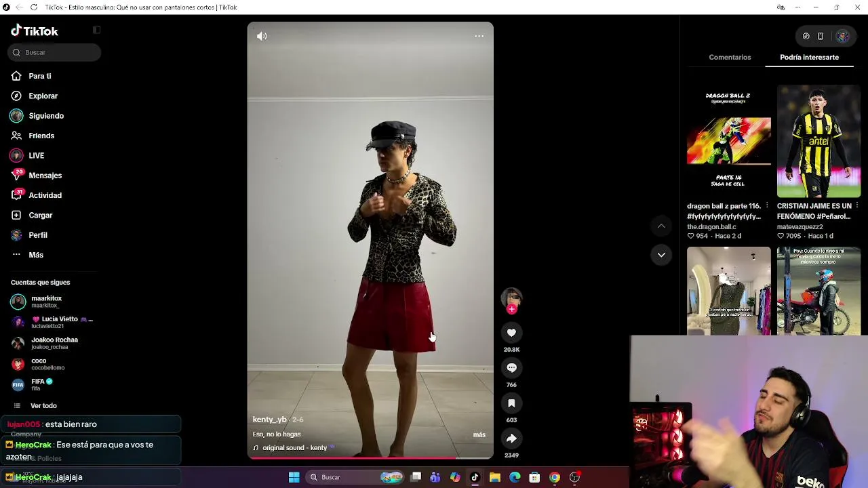The width and height of the screenshot is (868, 488).
Task: Switch to the Comentarios tab
Action: (x=730, y=58)
